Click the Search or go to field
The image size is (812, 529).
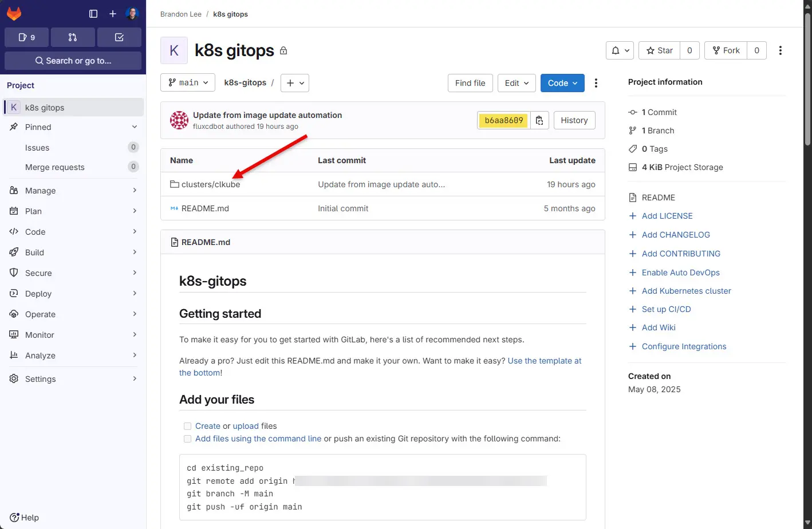[73, 61]
